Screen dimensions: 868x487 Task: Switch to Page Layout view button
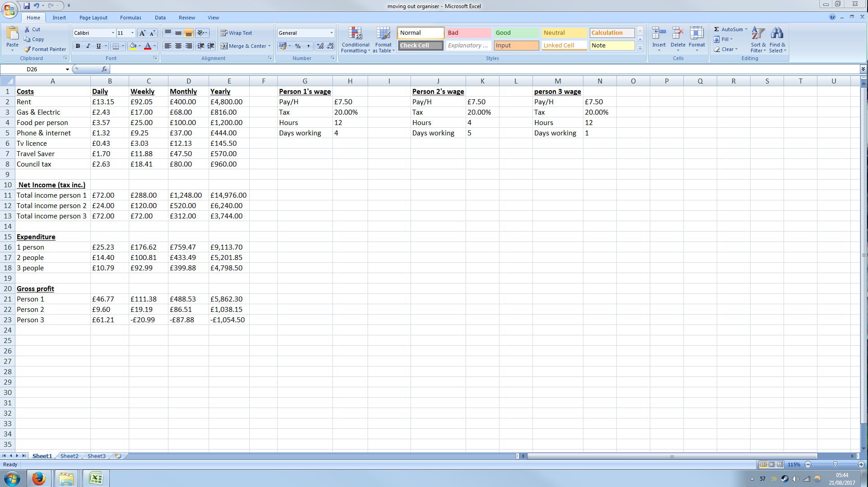click(771, 464)
